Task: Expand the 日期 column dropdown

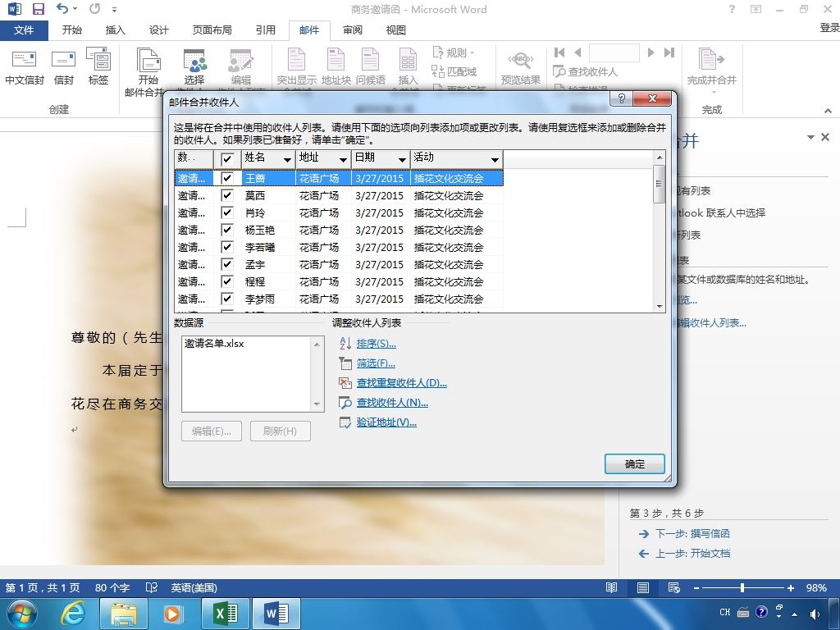Action: tap(402, 160)
